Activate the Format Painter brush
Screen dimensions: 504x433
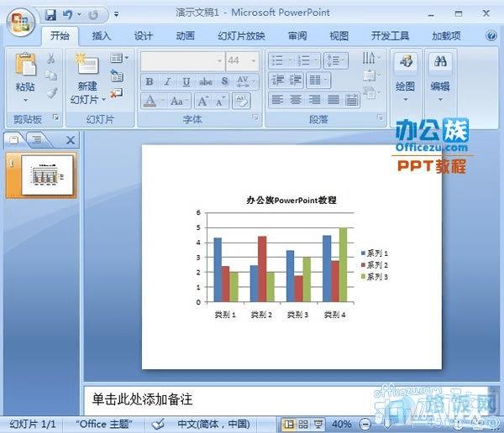tap(52, 93)
